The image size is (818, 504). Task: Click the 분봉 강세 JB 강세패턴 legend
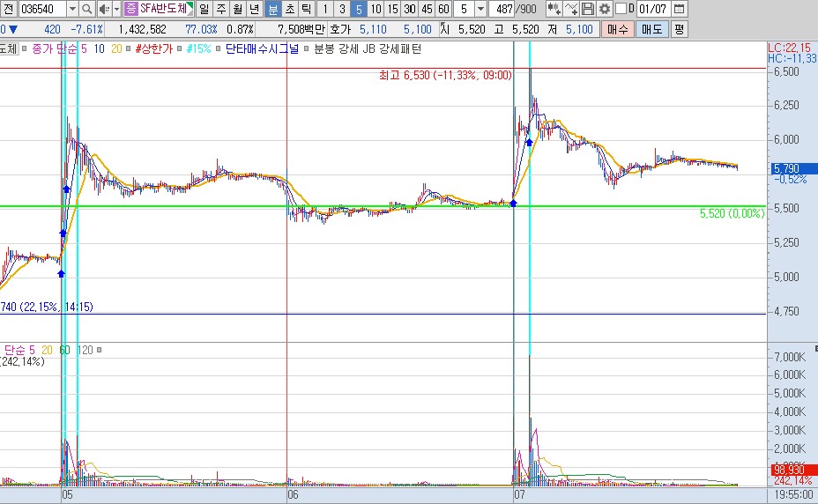[x=368, y=49]
